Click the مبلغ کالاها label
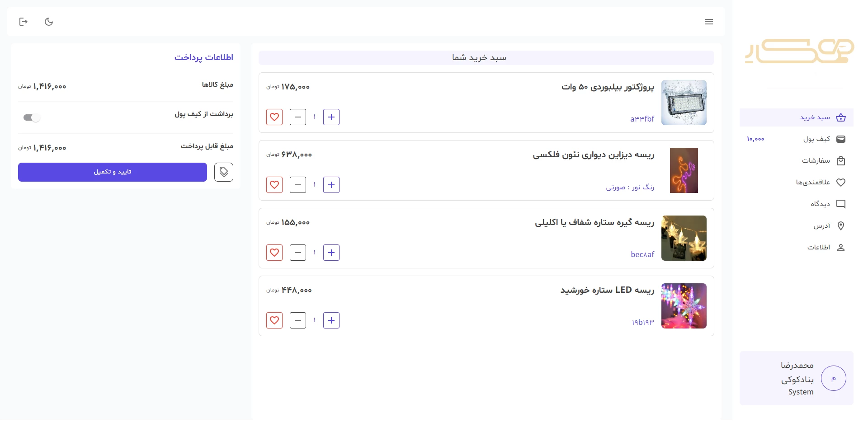The image size is (868, 427). tap(217, 84)
